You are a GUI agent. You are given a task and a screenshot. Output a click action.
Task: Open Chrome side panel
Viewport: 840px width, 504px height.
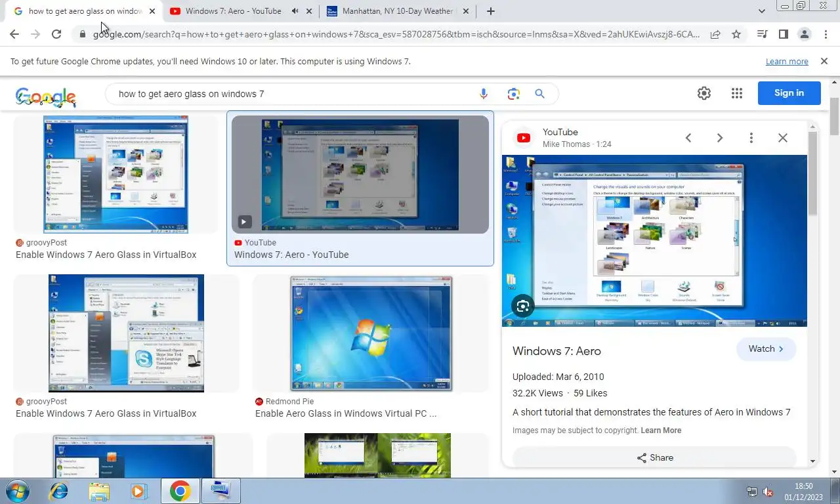783,34
